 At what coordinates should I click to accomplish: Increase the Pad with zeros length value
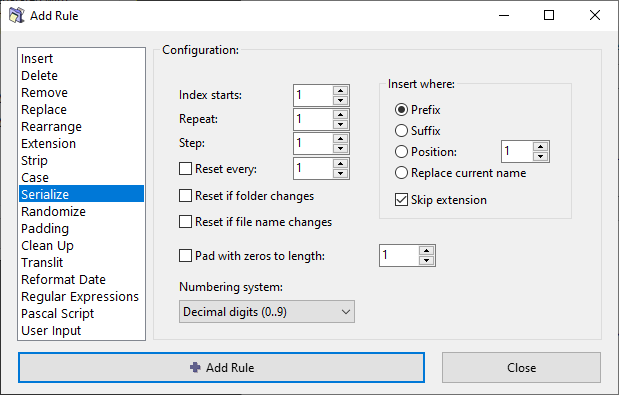point(426,251)
